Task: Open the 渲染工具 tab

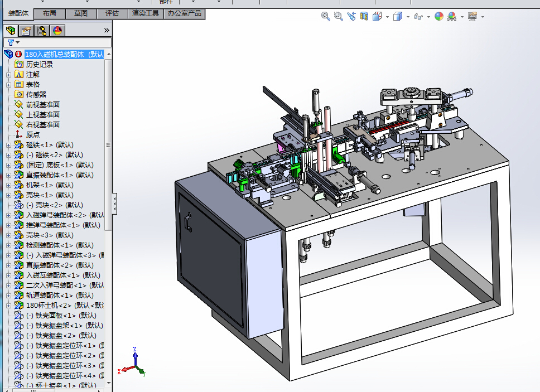Action: pyautogui.click(x=145, y=13)
